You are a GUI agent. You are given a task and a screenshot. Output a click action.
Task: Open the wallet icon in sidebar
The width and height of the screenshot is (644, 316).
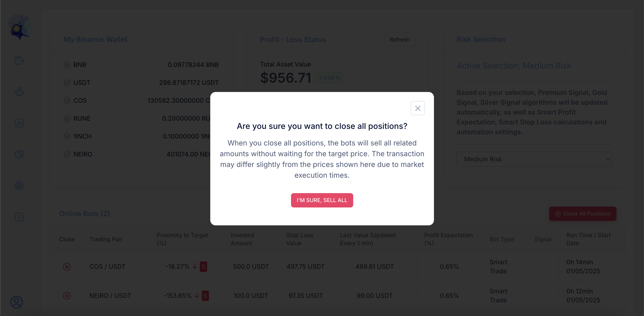[19, 60]
